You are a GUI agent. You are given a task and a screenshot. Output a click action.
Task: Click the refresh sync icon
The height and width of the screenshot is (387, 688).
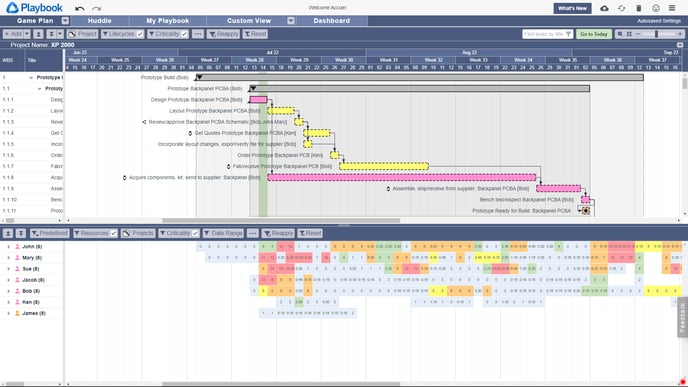[621, 8]
